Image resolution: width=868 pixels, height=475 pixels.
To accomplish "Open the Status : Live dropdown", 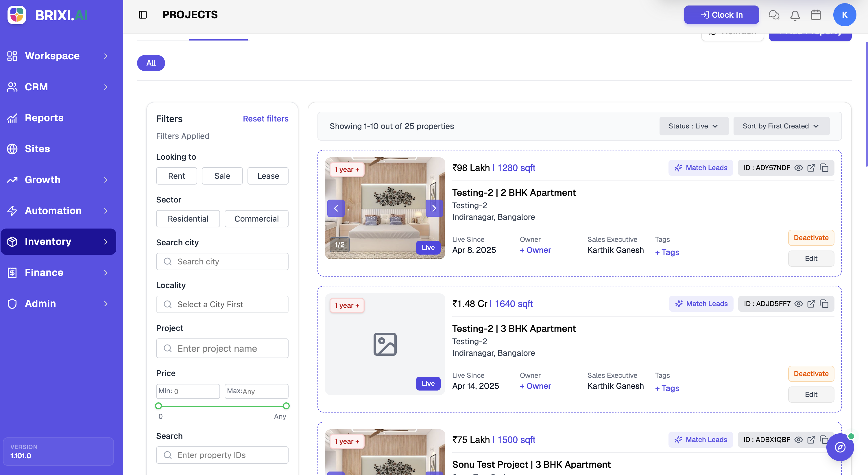I will (x=694, y=126).
